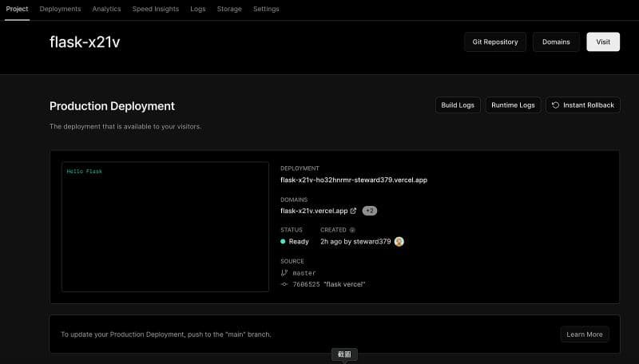Open the Analytics tab
Viewport: 639px width, 364px height.
click(106, 9)
